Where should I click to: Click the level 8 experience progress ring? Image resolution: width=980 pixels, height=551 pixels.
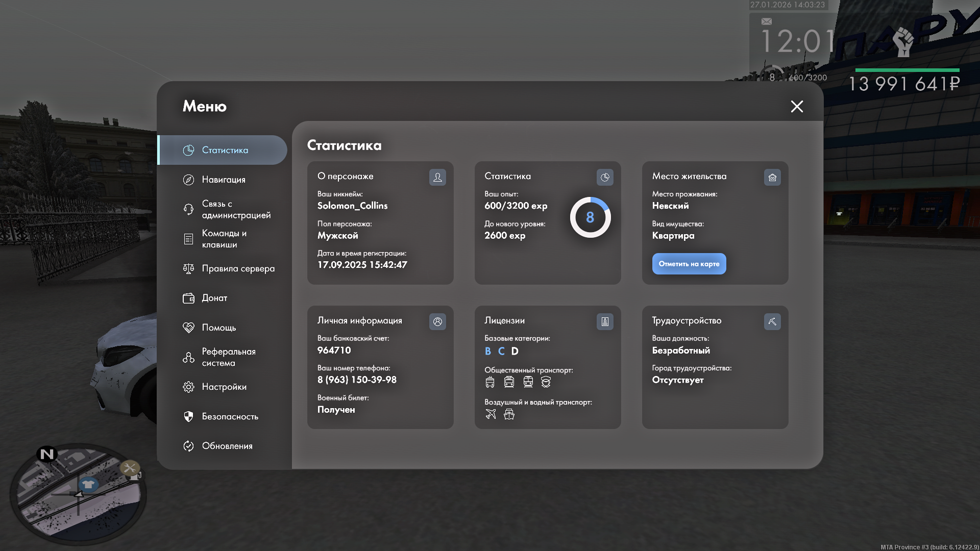[x=590, y=217]
